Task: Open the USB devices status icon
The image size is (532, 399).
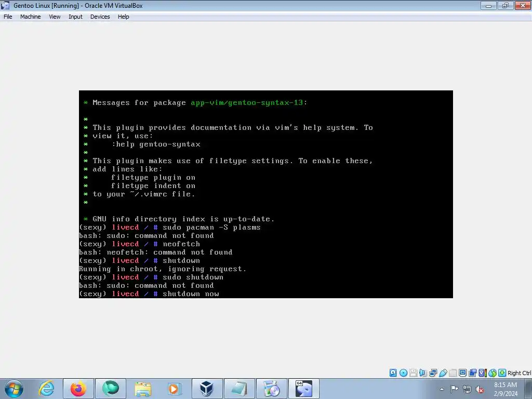Action: [x=443, y=373]
